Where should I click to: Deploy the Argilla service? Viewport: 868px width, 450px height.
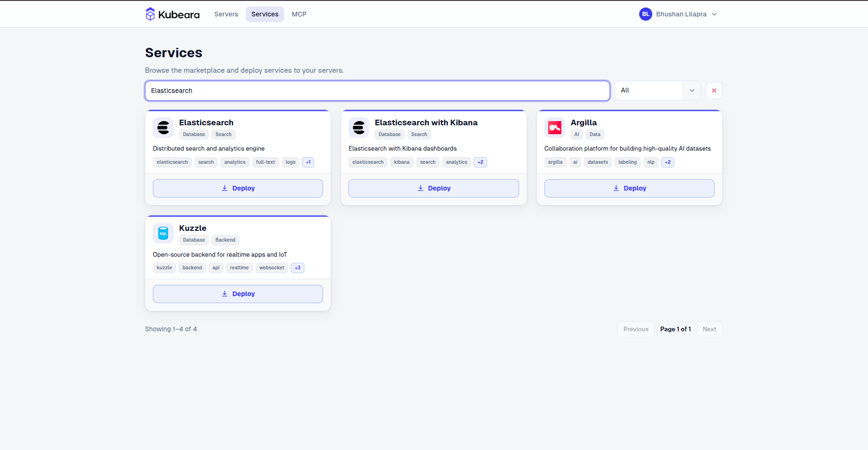tap(629, 188)
